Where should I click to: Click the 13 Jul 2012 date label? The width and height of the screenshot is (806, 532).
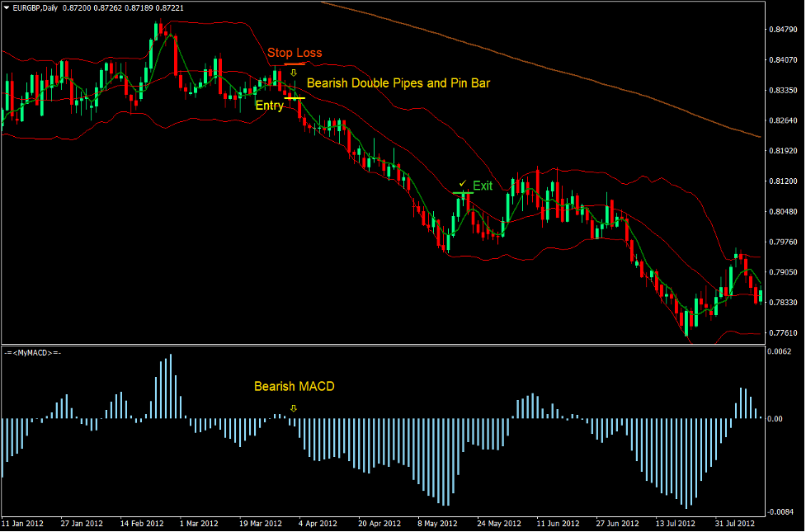(x=675, y=524)
